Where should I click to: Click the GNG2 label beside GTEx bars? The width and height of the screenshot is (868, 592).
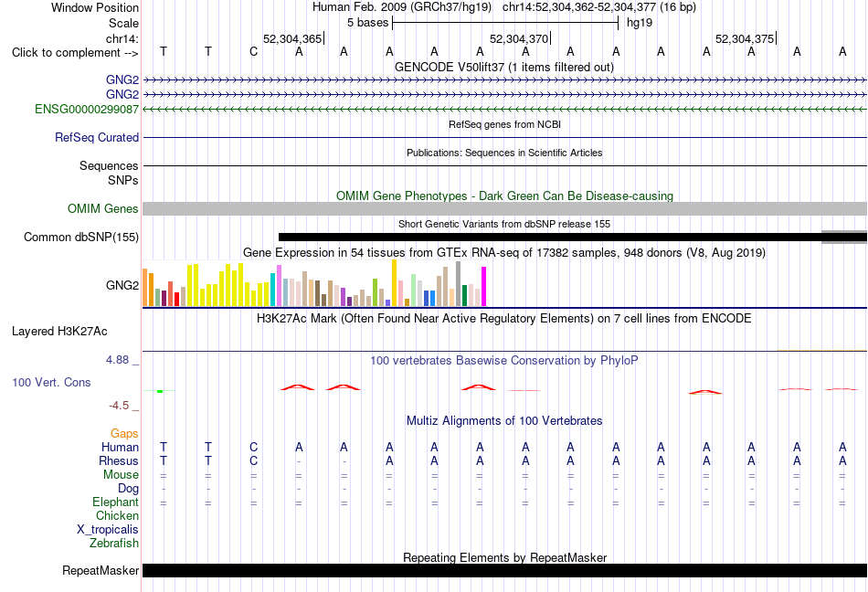pyautogui.click(x=122, y=285)
